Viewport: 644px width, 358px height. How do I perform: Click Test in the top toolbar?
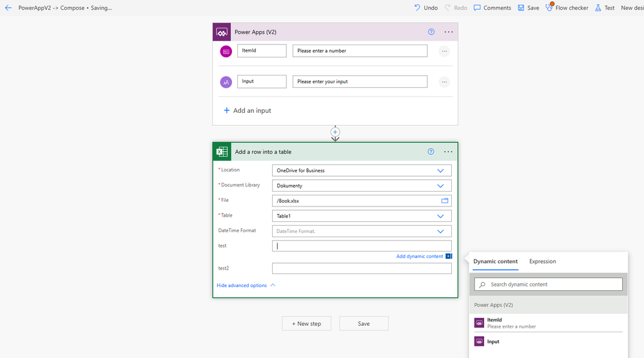click(605, 8)
